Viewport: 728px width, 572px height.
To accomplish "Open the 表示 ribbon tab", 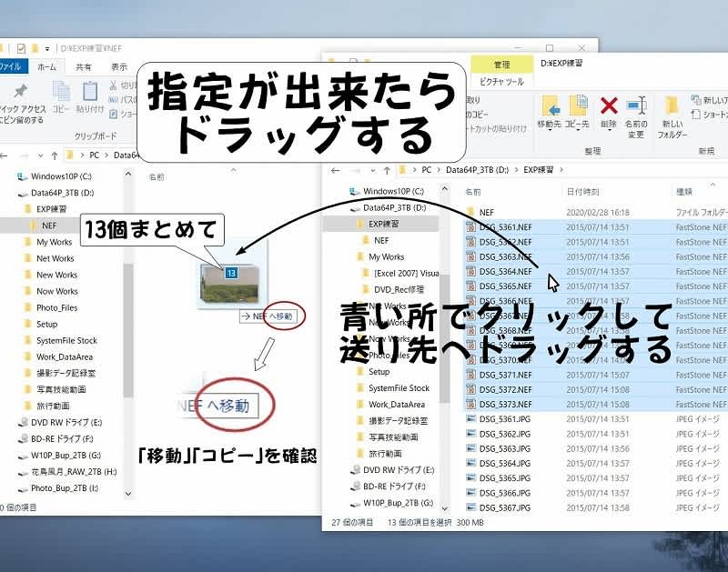I will click(x=119, y=65).
